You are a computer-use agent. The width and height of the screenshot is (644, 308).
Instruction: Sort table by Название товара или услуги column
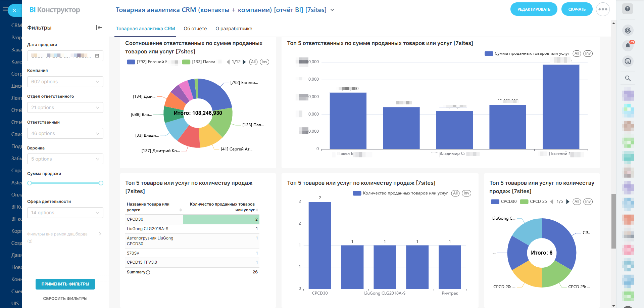coord(181,210)
